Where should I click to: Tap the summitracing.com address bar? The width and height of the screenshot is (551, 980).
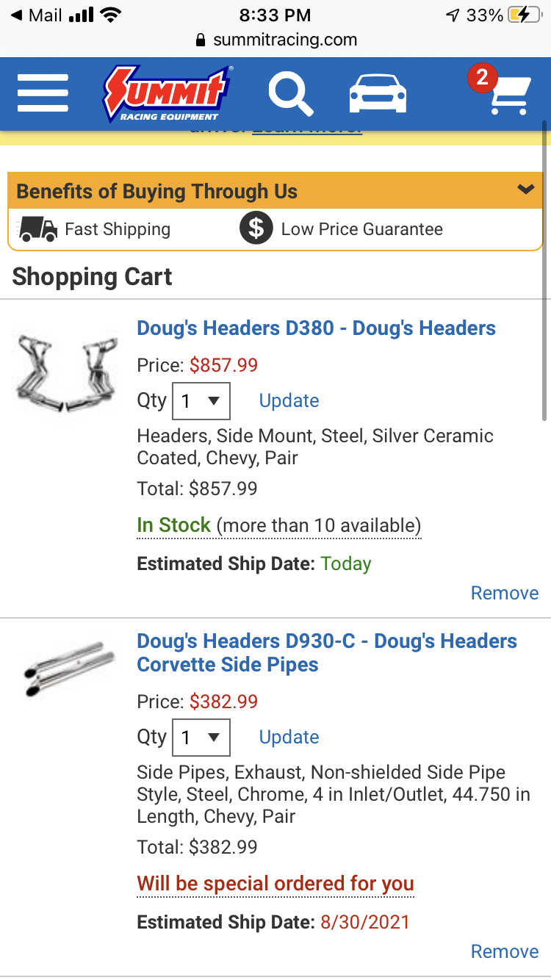click(276, 40)
